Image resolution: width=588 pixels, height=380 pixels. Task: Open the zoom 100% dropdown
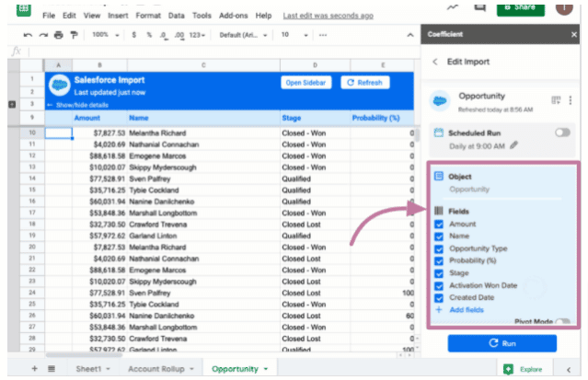click(x=106, y=35)
